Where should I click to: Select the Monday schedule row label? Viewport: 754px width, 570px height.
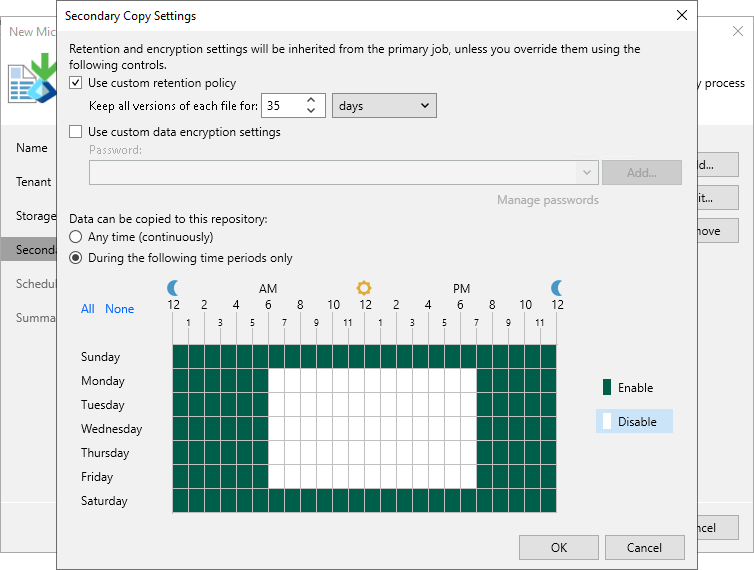[x=103, y=381]
